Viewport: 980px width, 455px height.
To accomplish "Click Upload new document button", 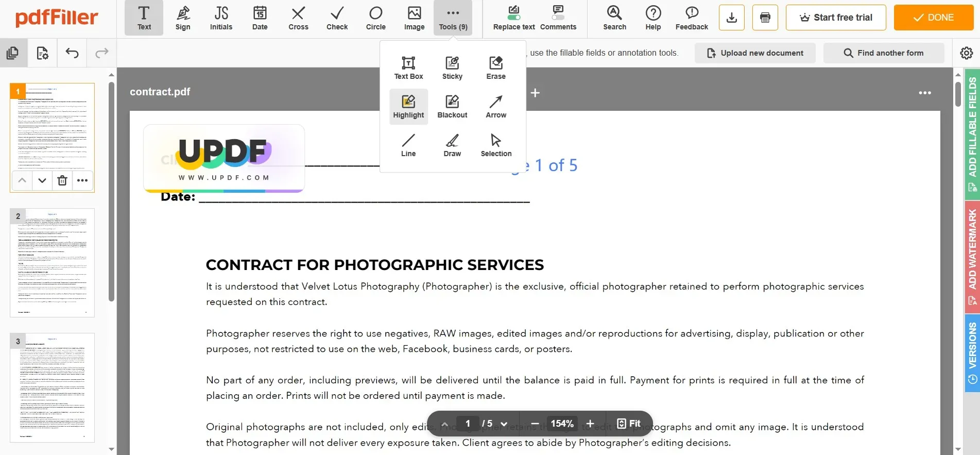I will click(755, 53).
